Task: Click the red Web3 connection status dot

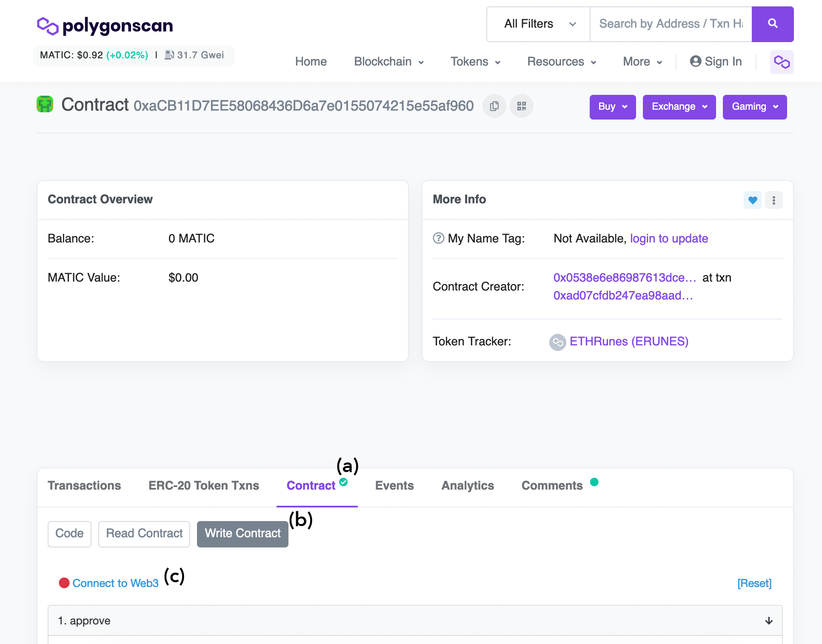Action: tap(64, 583)
